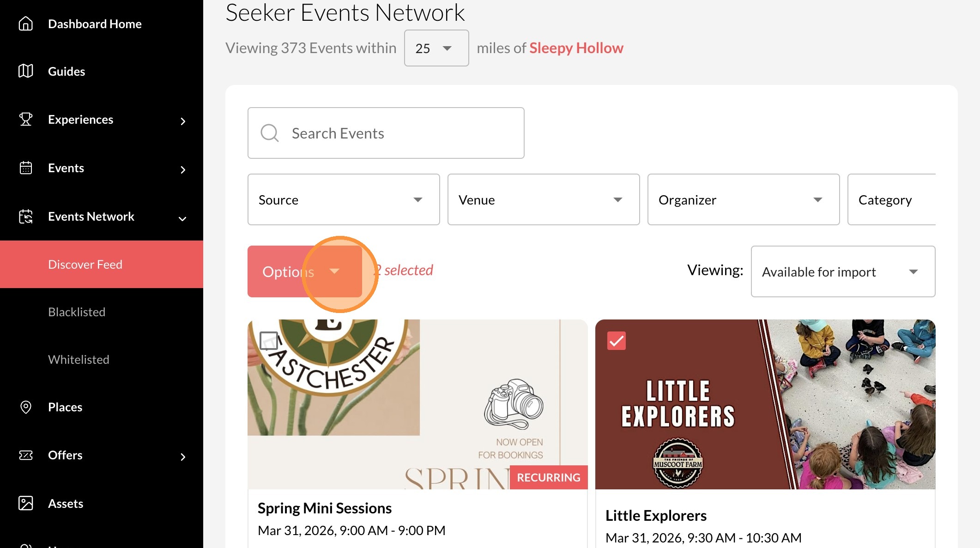The width and height of the screenshot is (980, 548).
Task: Open the Venue filter dropdown
Action: [x=543, y=199]
